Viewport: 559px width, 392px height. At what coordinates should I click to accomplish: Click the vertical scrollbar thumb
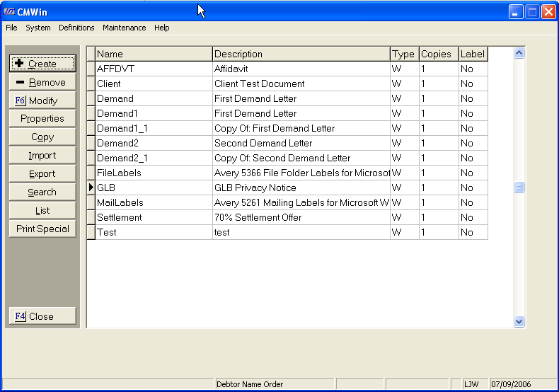click(x=519, y=188)
